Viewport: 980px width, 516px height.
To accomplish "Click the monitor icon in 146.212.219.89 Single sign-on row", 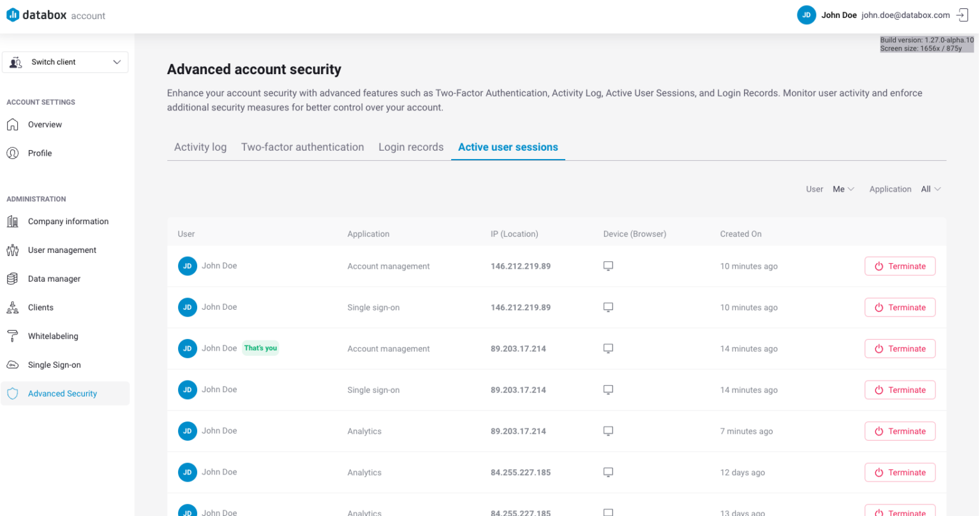I will coord(608,307).
